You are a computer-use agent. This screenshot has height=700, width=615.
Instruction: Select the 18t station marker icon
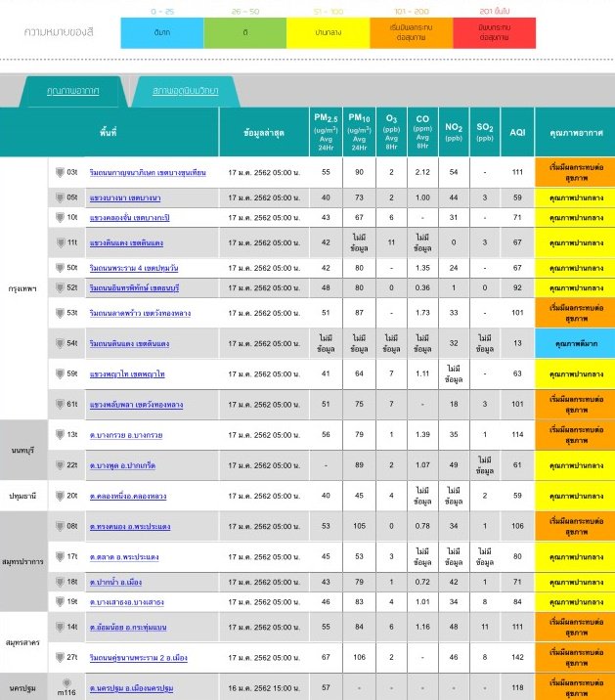coord(60,582)
